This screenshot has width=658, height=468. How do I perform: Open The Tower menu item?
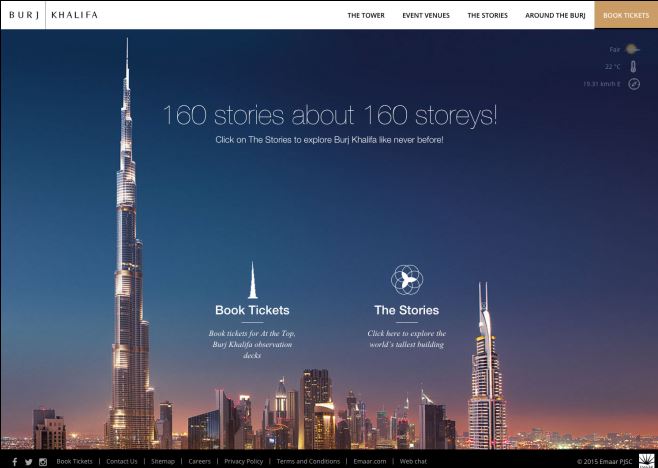[366, 15]
